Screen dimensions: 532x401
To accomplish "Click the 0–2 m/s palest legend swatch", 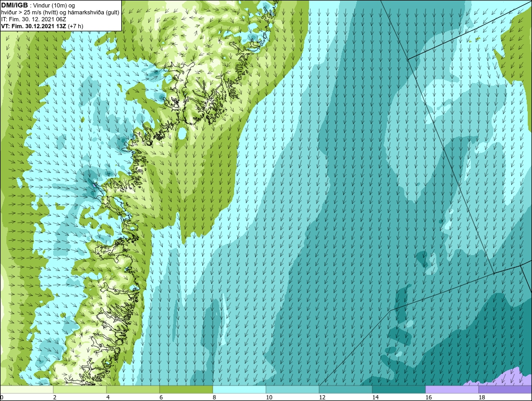I will (x=27, y=389).
